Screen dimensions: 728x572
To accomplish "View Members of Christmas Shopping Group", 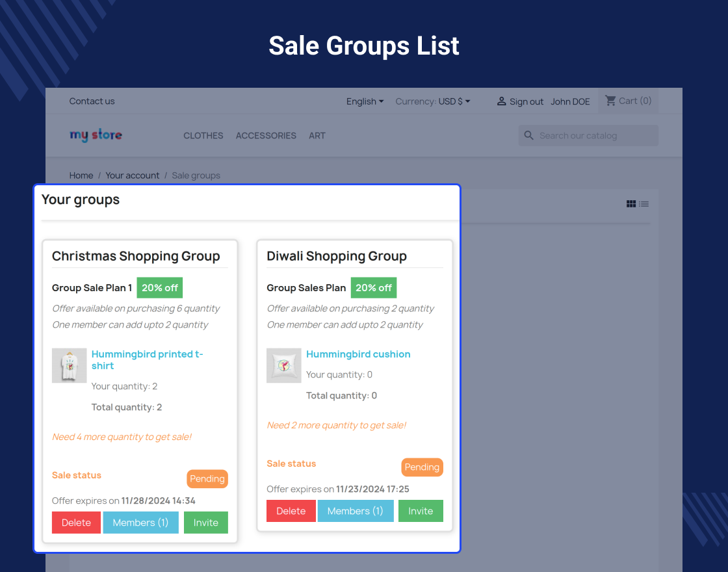I will point(140,523).
